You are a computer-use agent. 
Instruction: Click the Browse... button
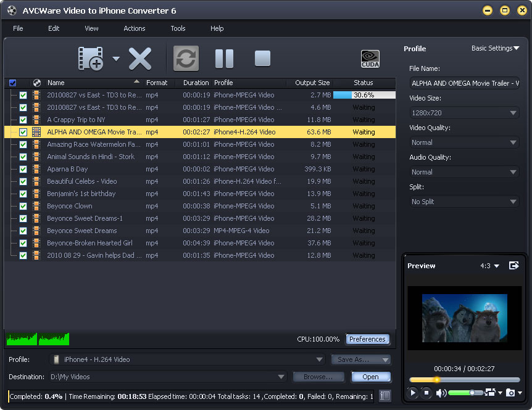(318, 377)
